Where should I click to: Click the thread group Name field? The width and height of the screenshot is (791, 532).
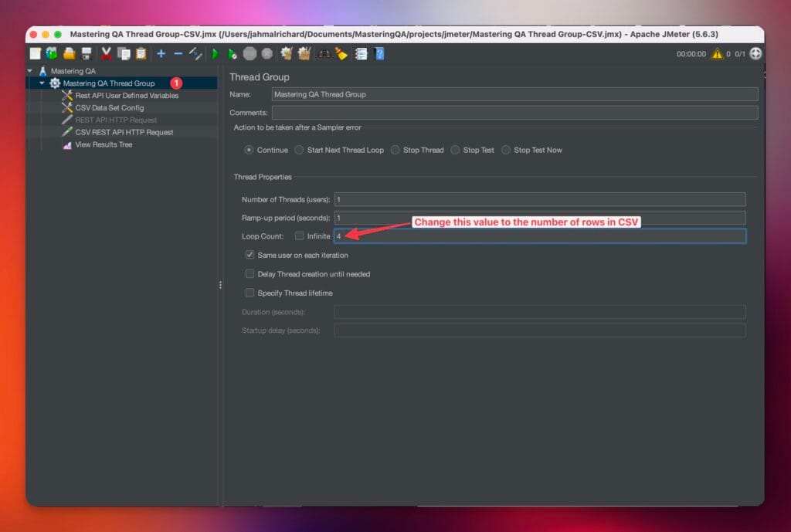[514, 94]
